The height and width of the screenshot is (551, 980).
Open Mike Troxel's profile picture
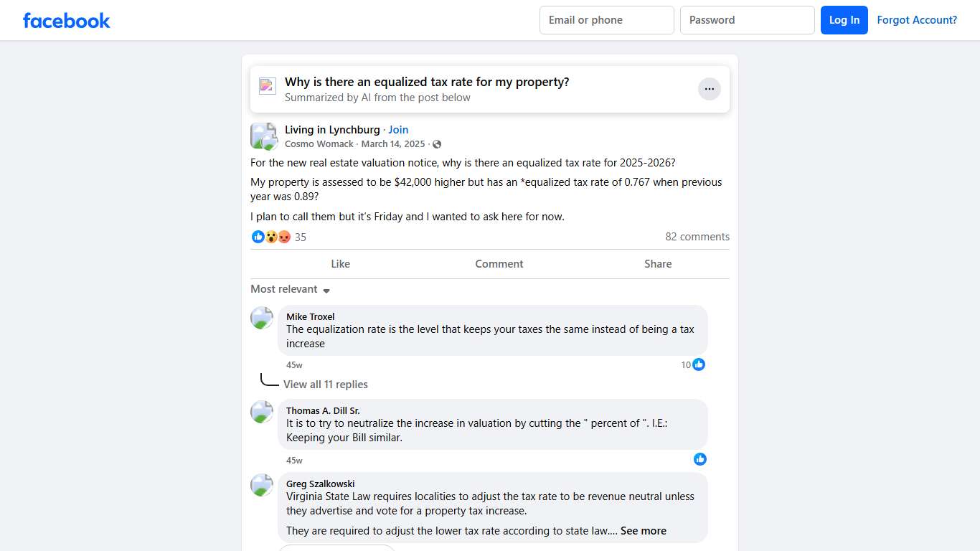[x=262, y=318]
